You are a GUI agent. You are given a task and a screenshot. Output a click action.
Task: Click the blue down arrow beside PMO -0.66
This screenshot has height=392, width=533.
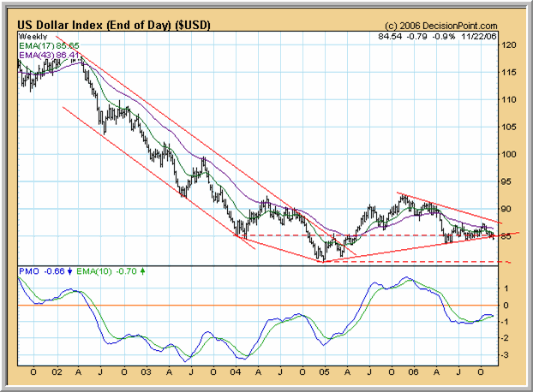click(x=69, y=271)
